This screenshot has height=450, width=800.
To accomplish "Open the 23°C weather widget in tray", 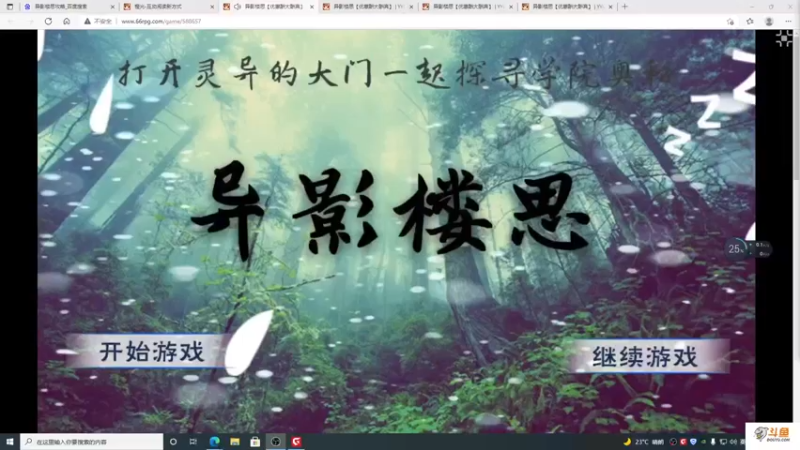I will (x=645, y=442).
